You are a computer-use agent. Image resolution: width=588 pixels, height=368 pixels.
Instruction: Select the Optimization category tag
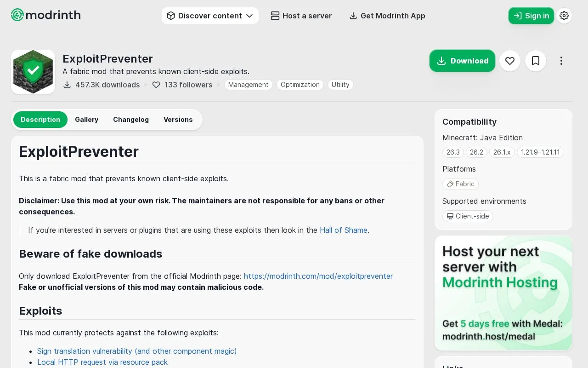[300, 85]
